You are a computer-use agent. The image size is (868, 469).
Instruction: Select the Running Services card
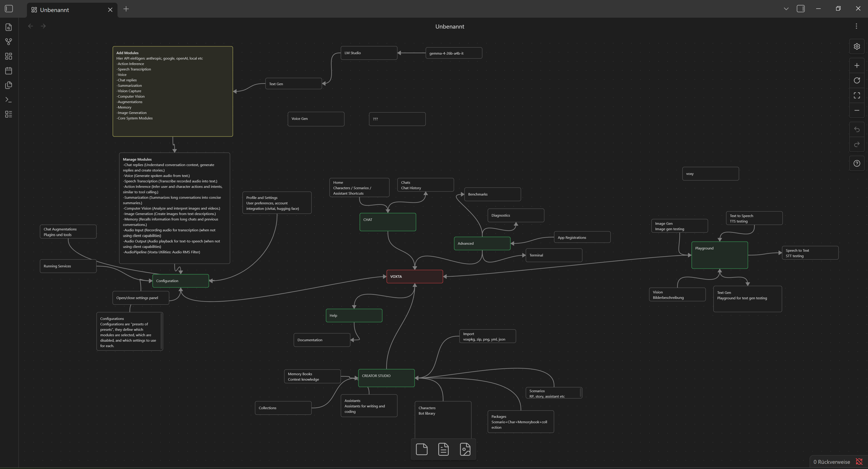[68, 266]
